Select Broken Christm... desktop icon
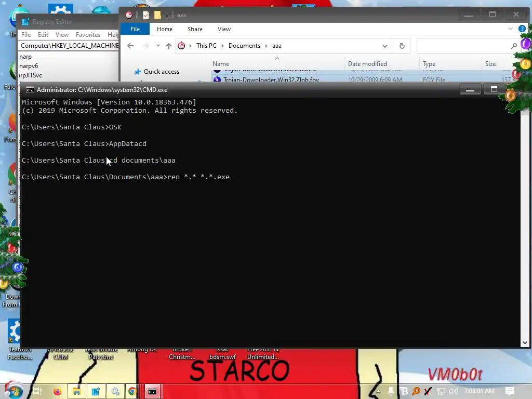This screenshot has width=532, height=399. (x=182, y=353)
